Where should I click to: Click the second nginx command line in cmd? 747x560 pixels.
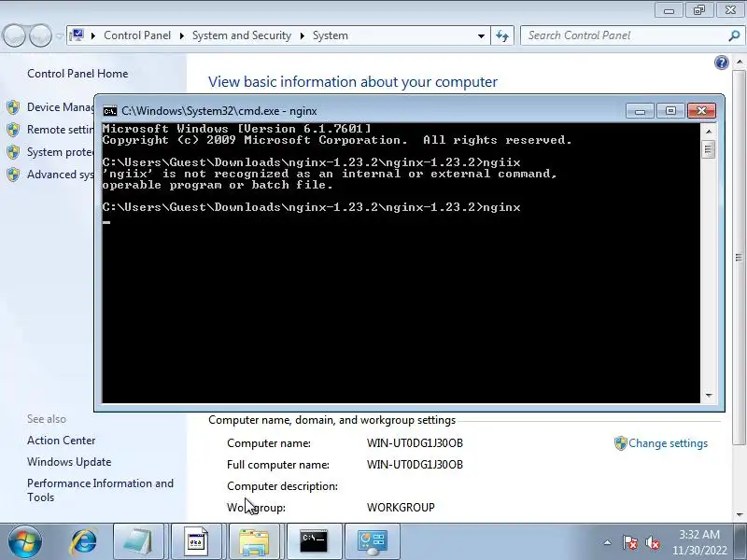[x=312, y=207]
